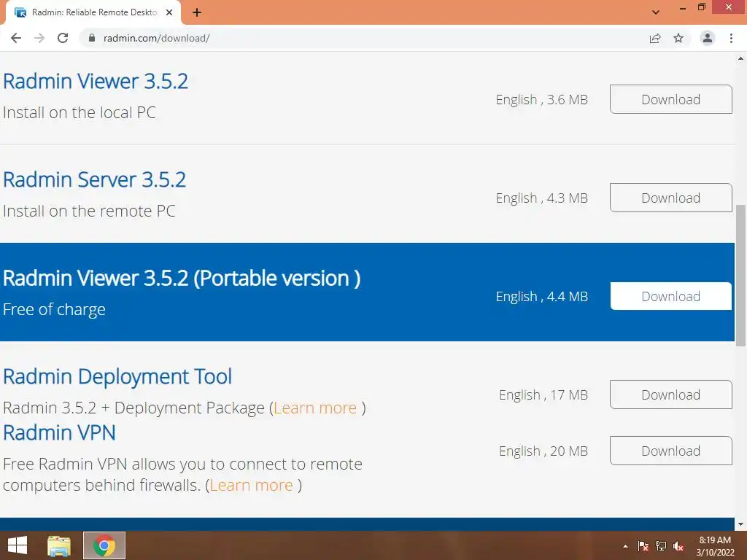Click the page vertical scrollbar thumb
Image resolution: width=747 pixels, height=560 pixels.
click(740, 275)
